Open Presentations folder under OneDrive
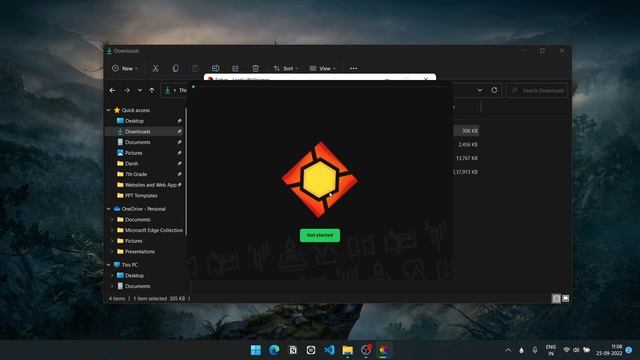This screenshot has height=360, width=640. pos(140,251)
